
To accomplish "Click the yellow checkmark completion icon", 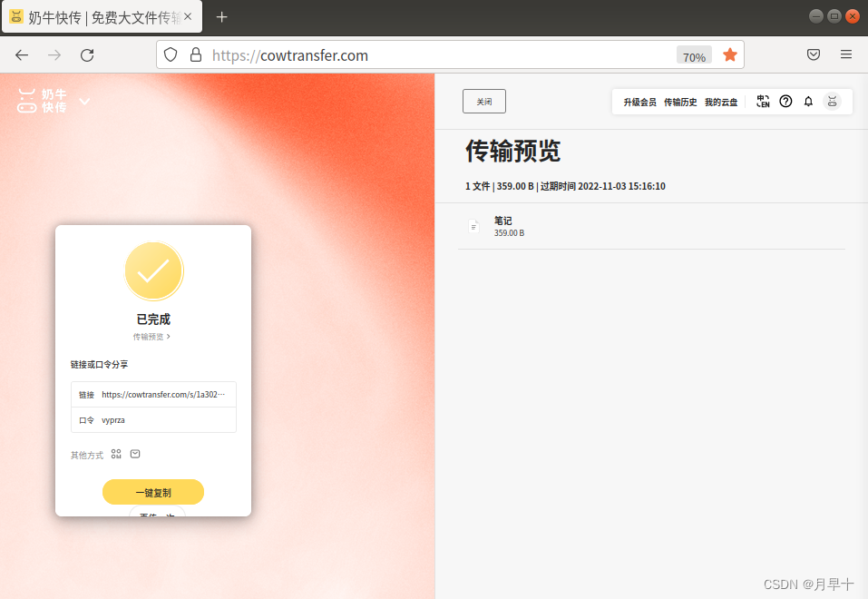I will pos(154,271).
